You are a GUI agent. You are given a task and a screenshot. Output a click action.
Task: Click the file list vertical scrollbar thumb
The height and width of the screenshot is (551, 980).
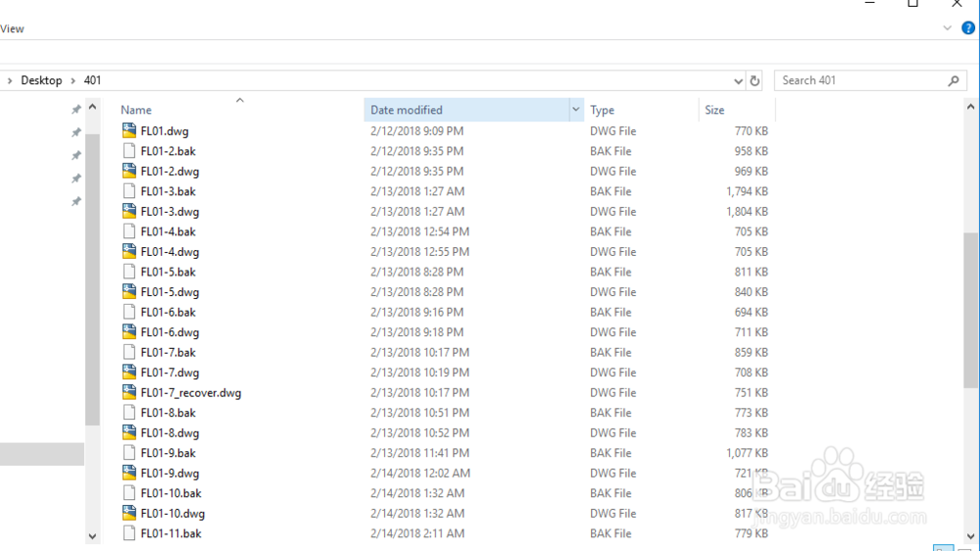[x=970, y=310]
